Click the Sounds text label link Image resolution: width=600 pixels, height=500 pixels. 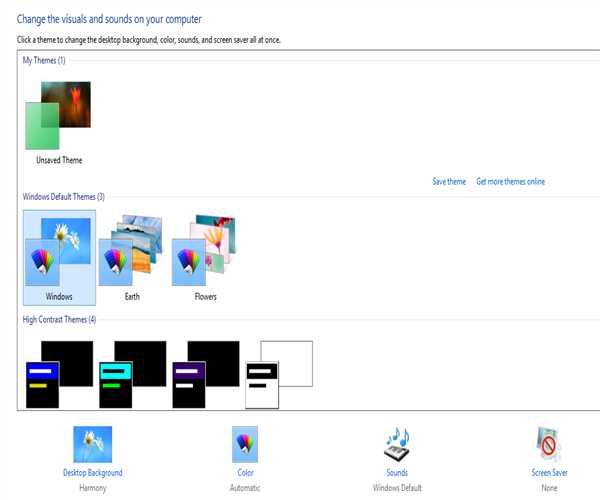397,473
